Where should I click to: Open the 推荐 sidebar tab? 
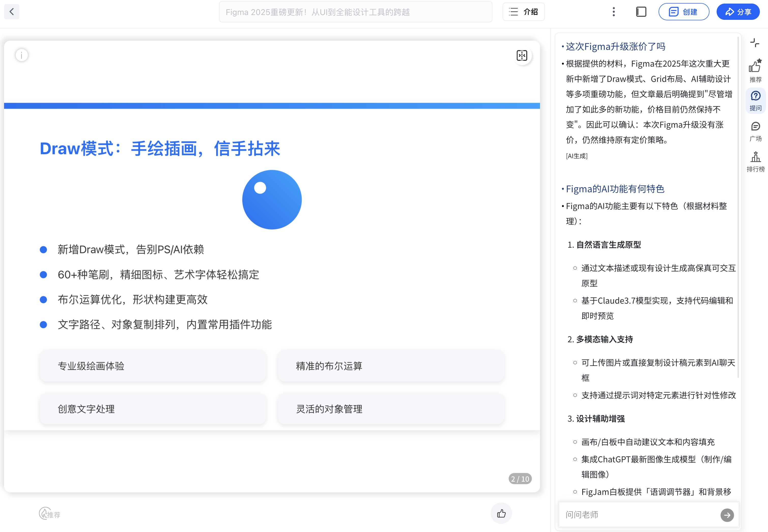click(x=755, y=70)
